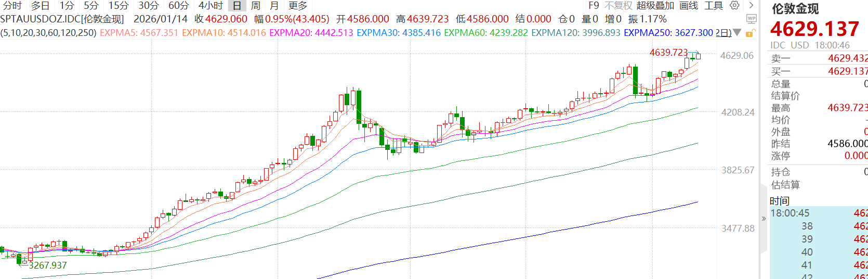Switch to 月 monthly chart

pos(274,6)
